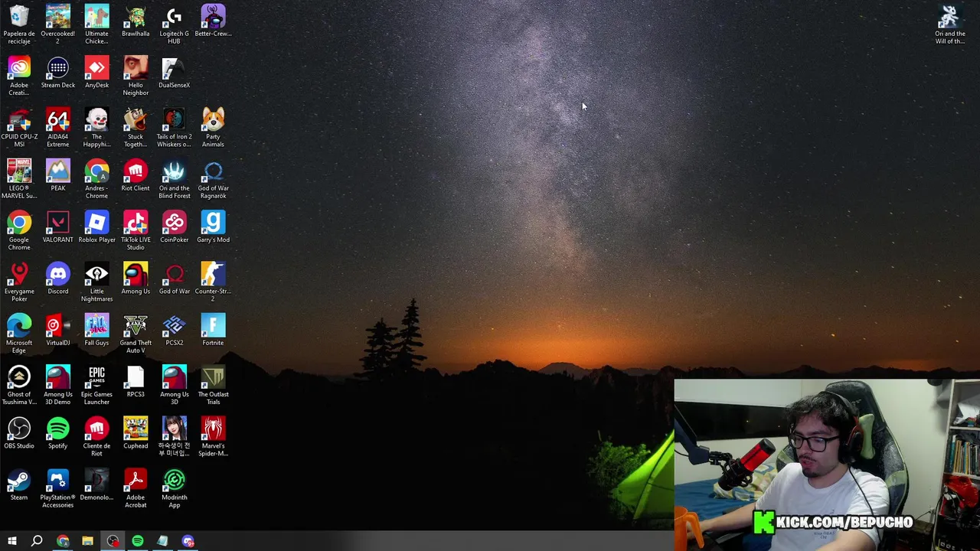
Task: Click the Fall Guys shortcut
Action: click(96, 330)
